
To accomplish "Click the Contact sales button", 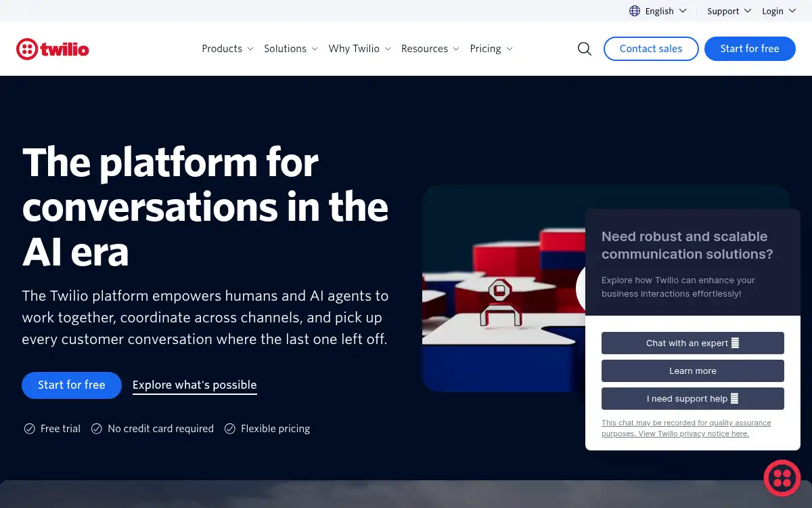I will tap(651, 49).
